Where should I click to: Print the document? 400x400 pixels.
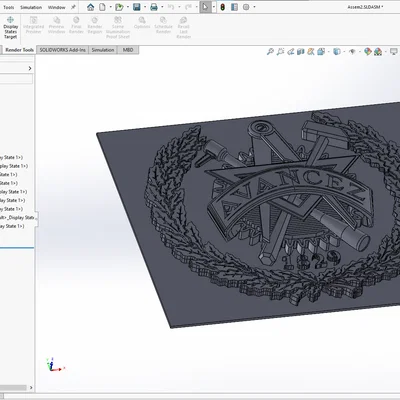(x=154, y=7)
